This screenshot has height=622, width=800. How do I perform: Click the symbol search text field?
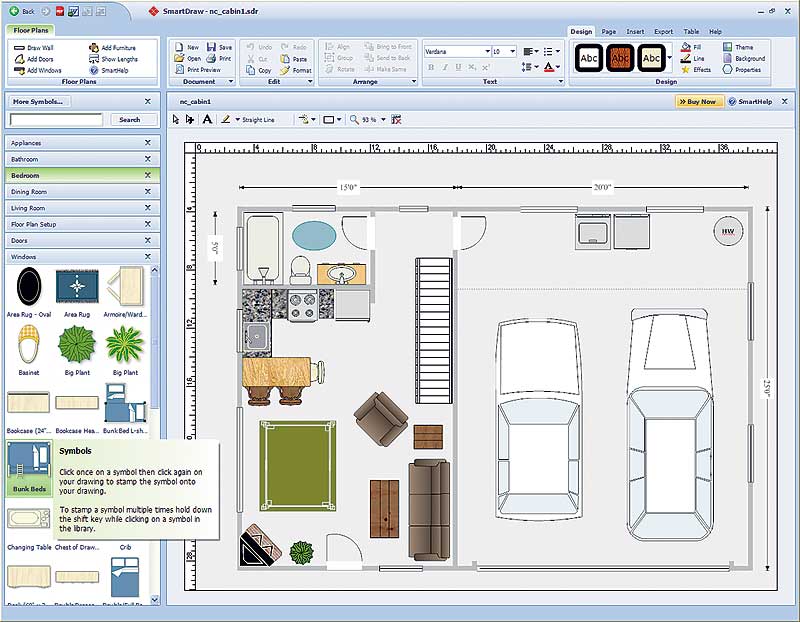click(x=56, y=120)
